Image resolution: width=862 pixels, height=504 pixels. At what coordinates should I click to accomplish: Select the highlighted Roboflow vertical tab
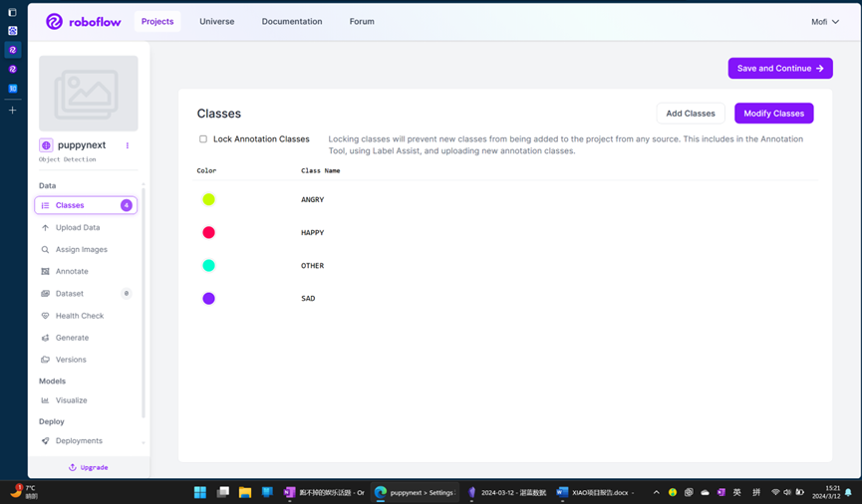13,50
